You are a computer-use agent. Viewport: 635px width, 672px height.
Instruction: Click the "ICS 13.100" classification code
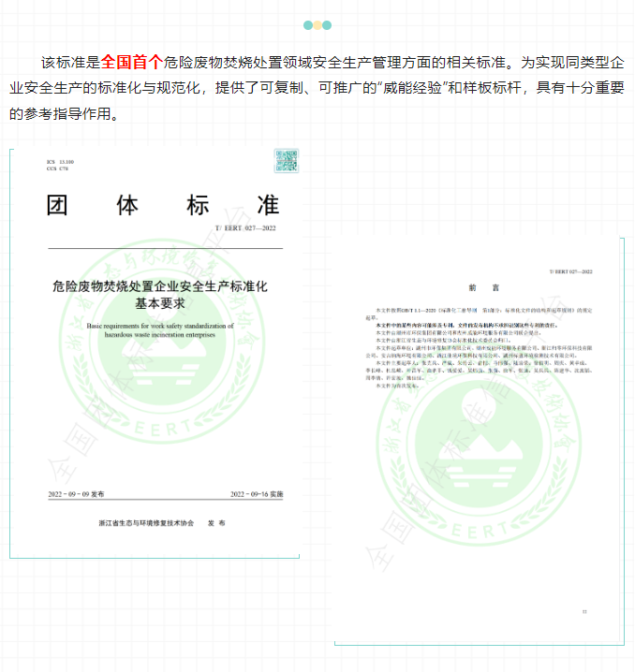click(61, 162)
